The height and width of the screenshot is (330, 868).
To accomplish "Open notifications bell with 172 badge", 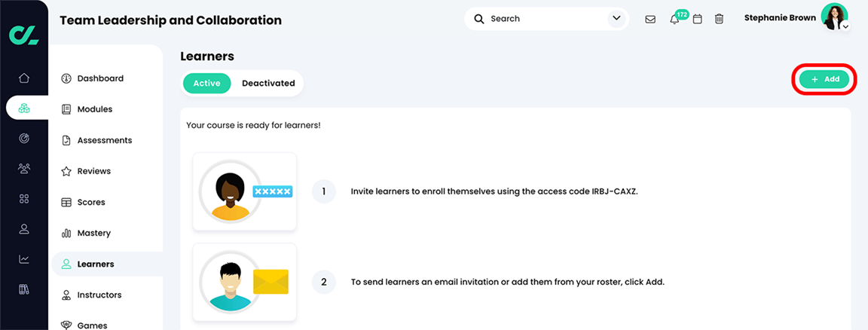I will pos(674,19).
